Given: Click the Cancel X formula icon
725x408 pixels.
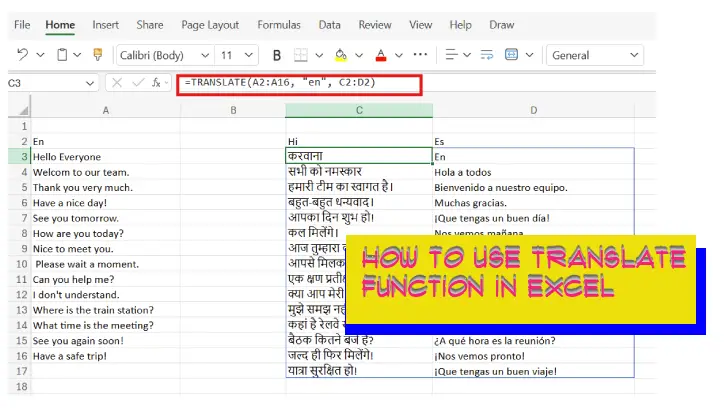Looking at the screenshot, I should point(117,83).
